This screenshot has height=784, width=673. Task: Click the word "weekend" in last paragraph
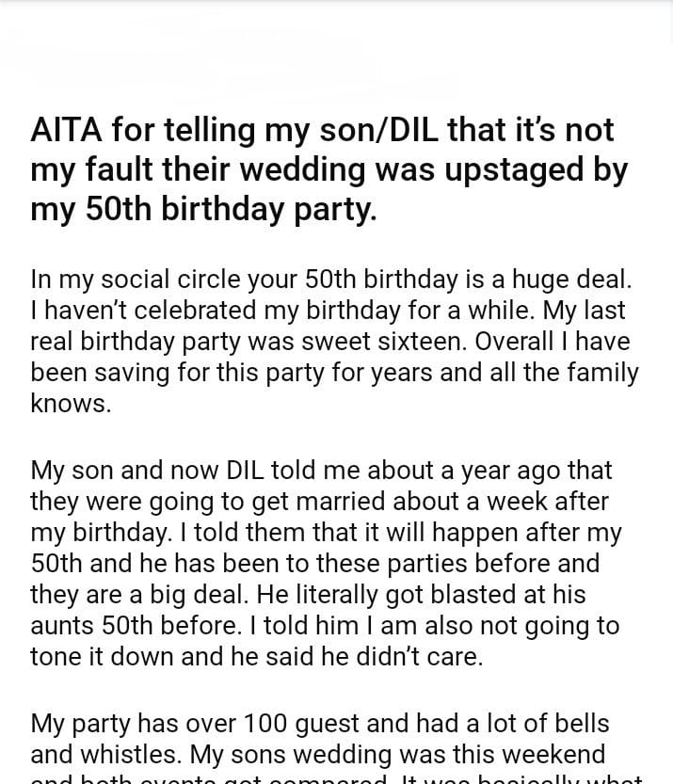tap(549, 755)
